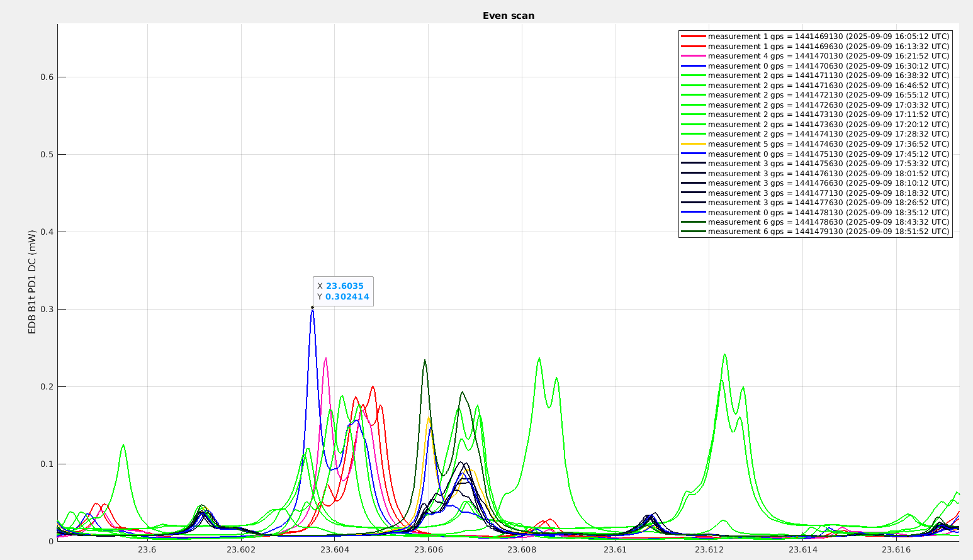
Task: Click legend entry gps = 1441475630 (17:53:32 UTC)
Action: tap(815, 164)
